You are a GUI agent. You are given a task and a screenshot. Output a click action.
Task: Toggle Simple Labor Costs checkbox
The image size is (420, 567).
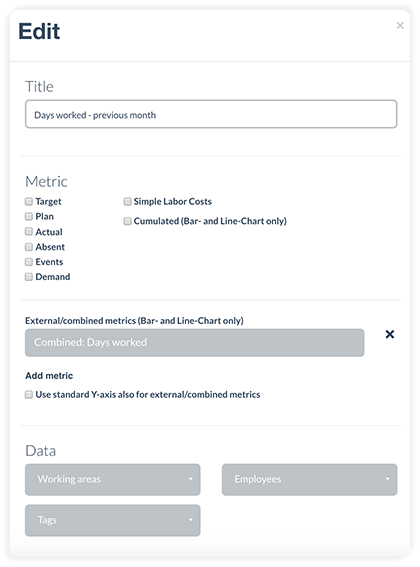point(127,201)
